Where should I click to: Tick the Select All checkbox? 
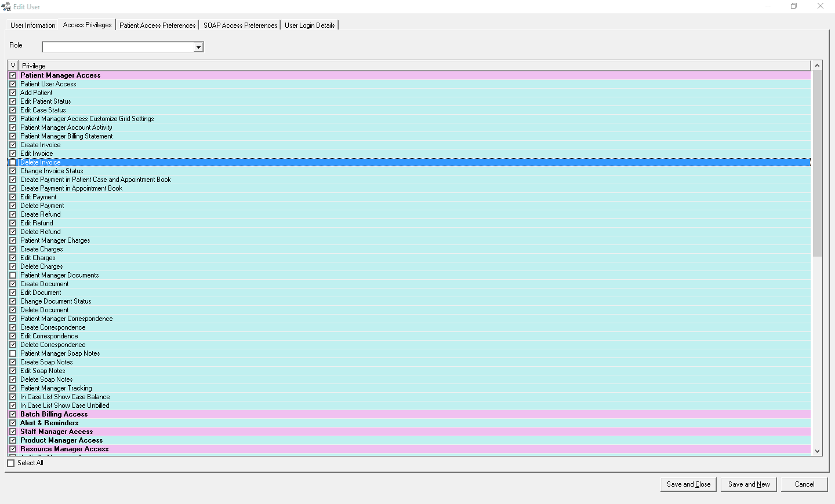(10, 463)
